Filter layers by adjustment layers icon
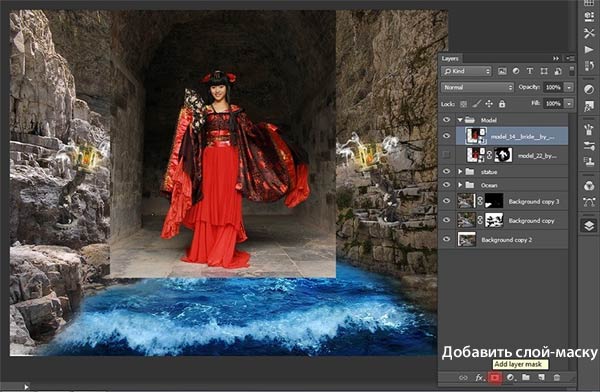Viewport: 600px width, 392px height. [516, 71]
